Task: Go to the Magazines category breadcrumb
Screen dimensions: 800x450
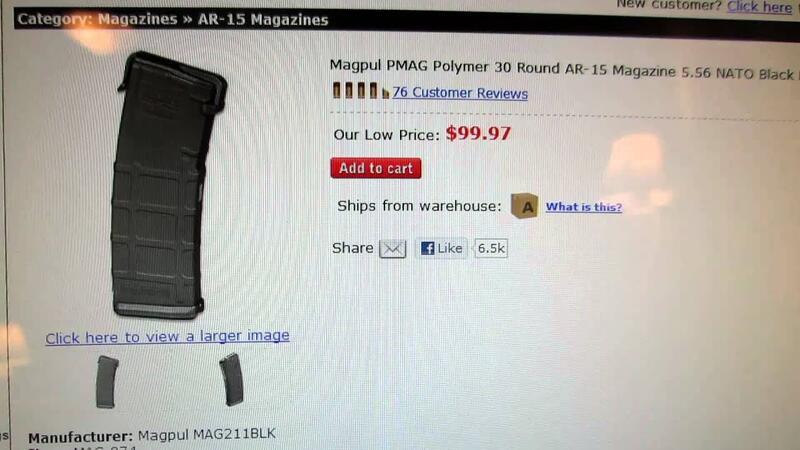Action: pyautogui.click(x=137, y=19)
